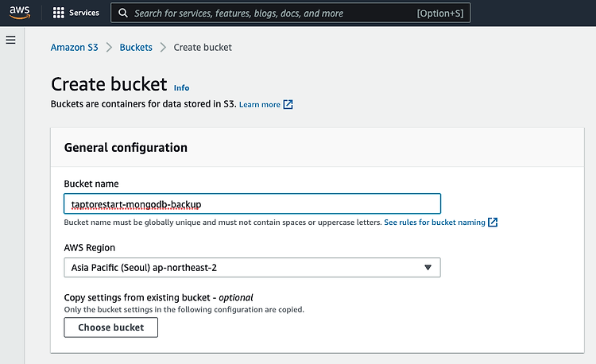Viewport: 596px width, 364px height.
Task: Open the Services menu
Action: click(84, 13)
